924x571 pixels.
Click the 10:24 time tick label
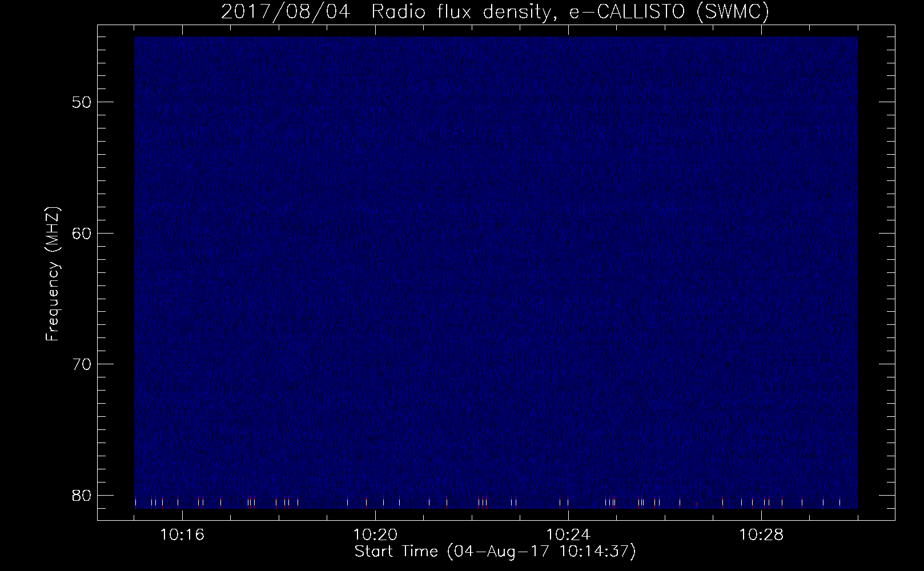tap(568, 535)
